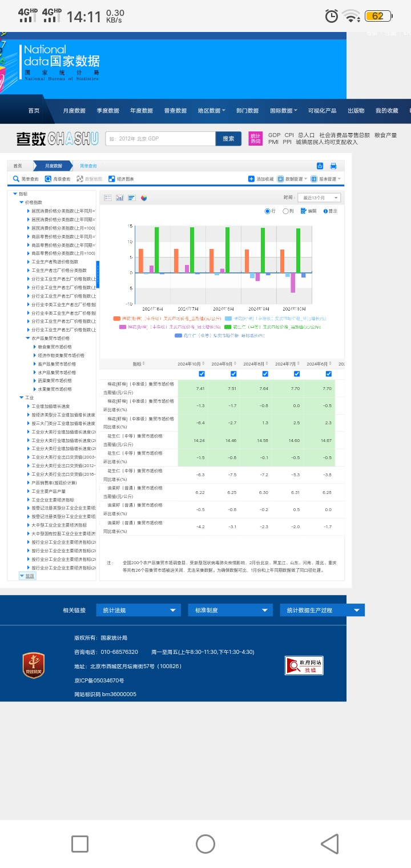Image resolution: width=411 pixels, height=868 pixels.
Task: Select the 行 radio button
Action: coord(268,211)
